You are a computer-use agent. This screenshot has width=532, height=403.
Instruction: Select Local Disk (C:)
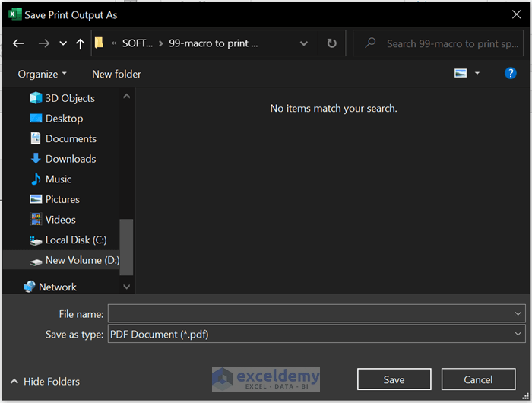point(76,240)
